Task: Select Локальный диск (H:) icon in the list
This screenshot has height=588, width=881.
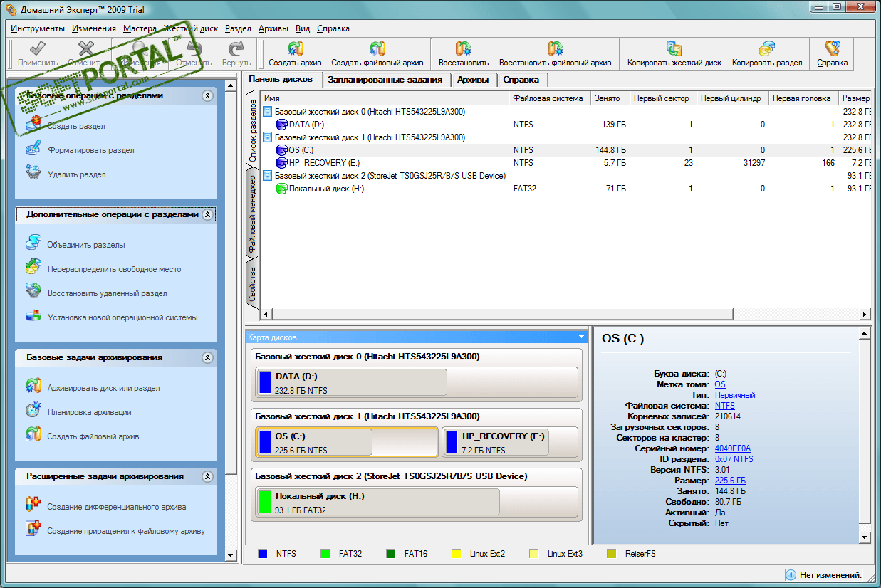Action: [282, 189]
